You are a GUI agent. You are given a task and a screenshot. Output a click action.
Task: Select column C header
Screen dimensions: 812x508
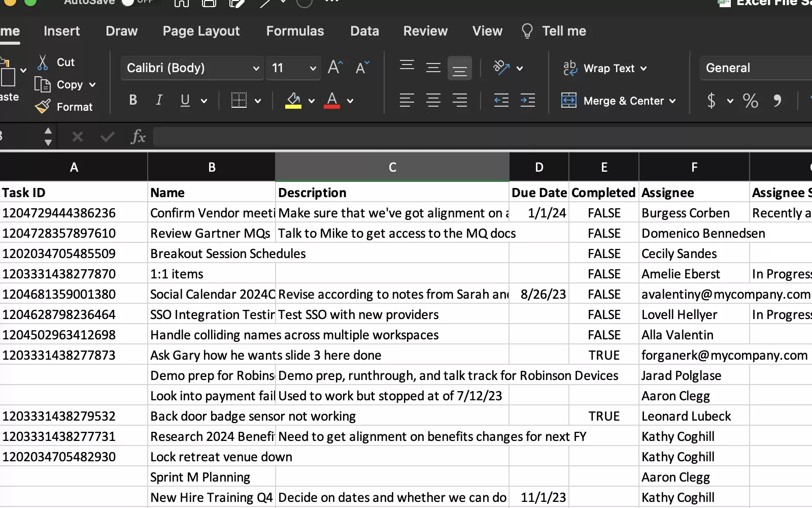(392, 167)
